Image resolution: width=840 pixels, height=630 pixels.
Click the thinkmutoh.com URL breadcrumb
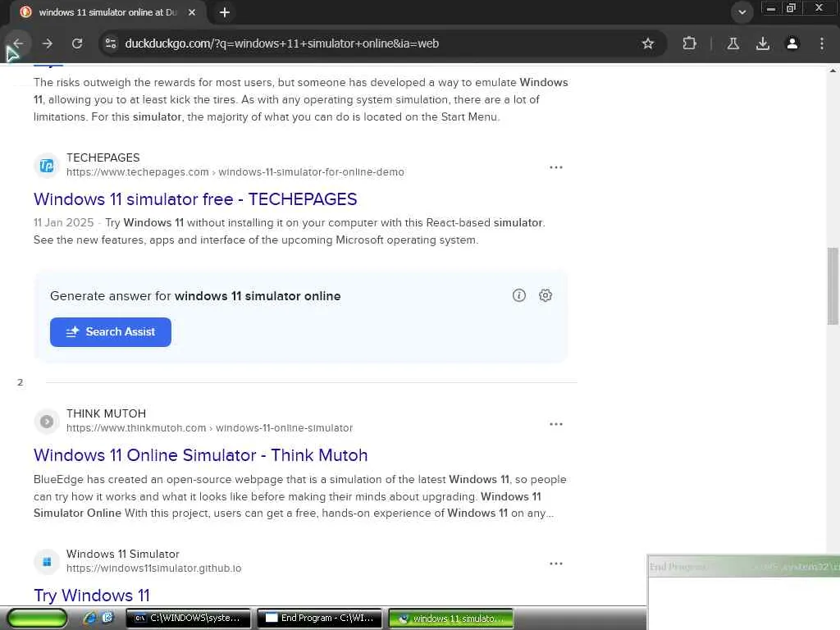209,428
